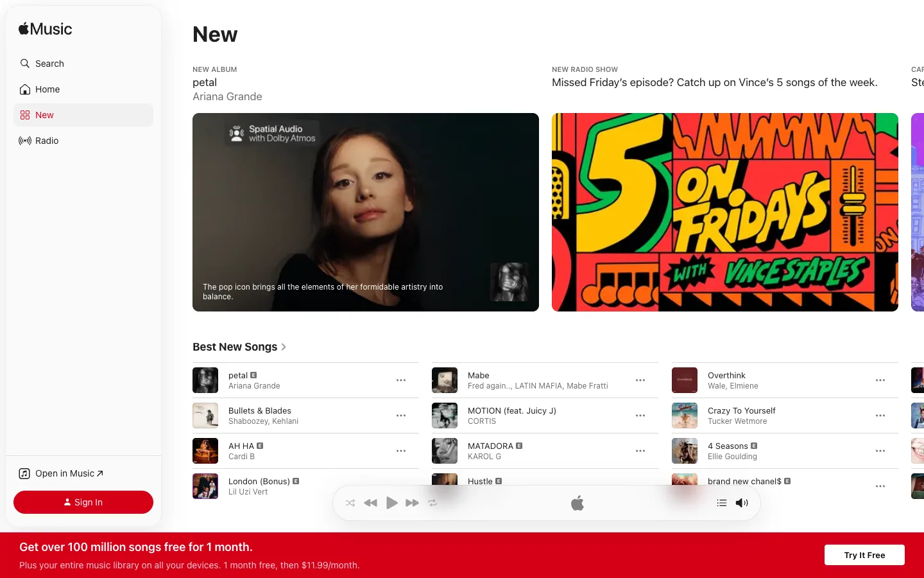924x578 pixels.
Task: Open more options for Overthink
Action: (880, 380)
